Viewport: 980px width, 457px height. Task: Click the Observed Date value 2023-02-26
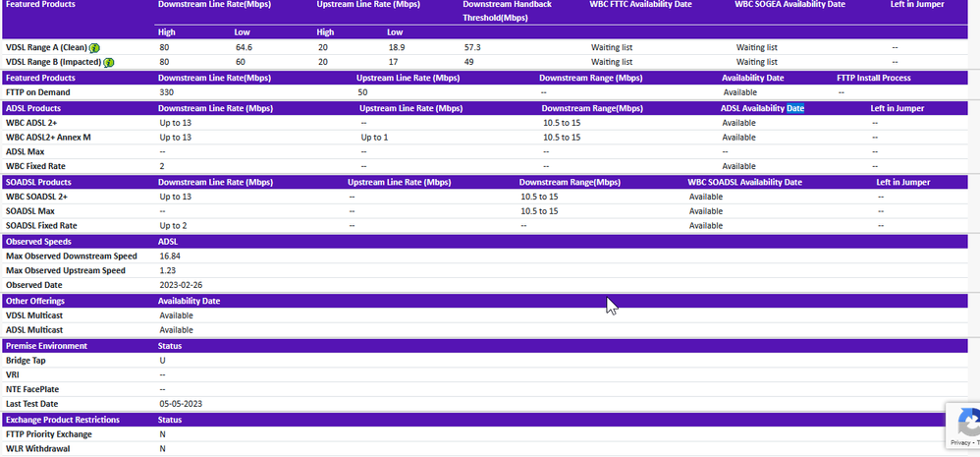[x=180, y=285]
